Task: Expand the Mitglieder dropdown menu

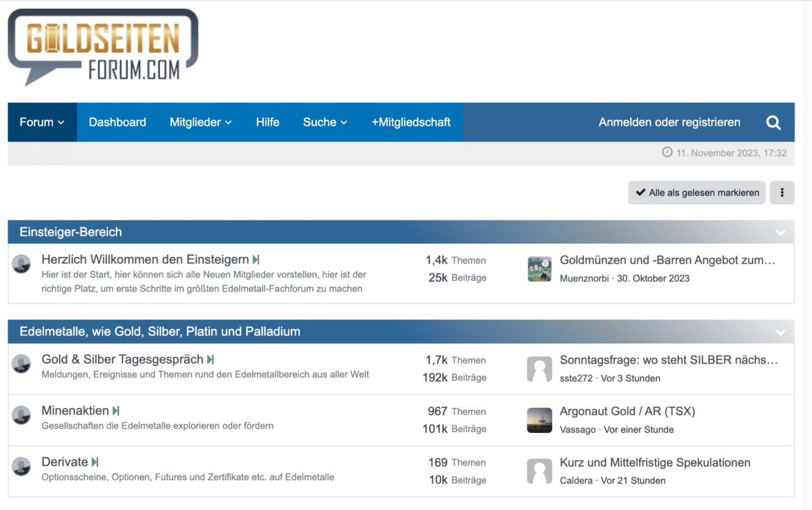Action: click(x=200, y=122)
